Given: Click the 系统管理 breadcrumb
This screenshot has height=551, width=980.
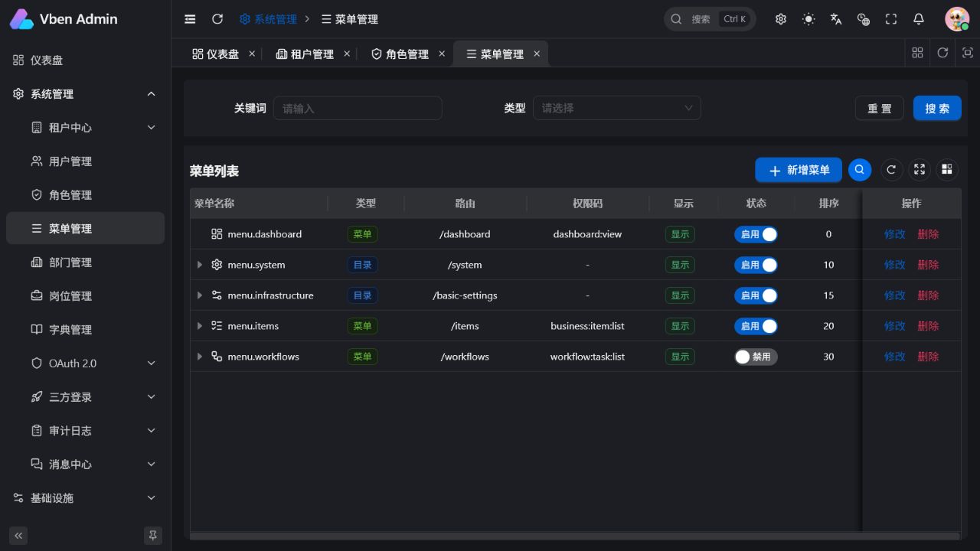Looking at the screenshot, I should point(268,19).
